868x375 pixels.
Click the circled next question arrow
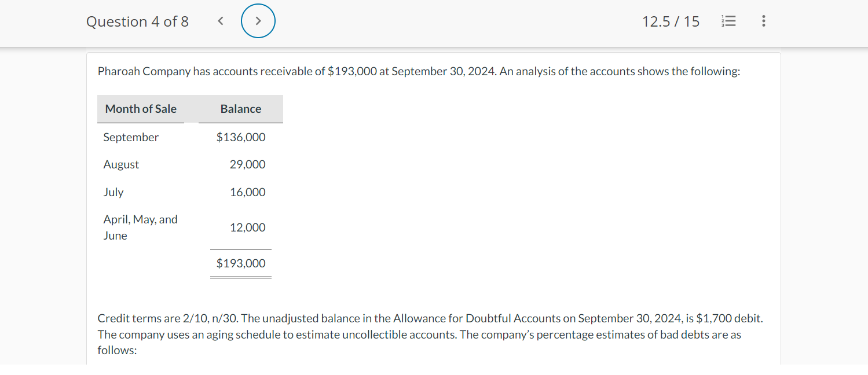(258, 22)
